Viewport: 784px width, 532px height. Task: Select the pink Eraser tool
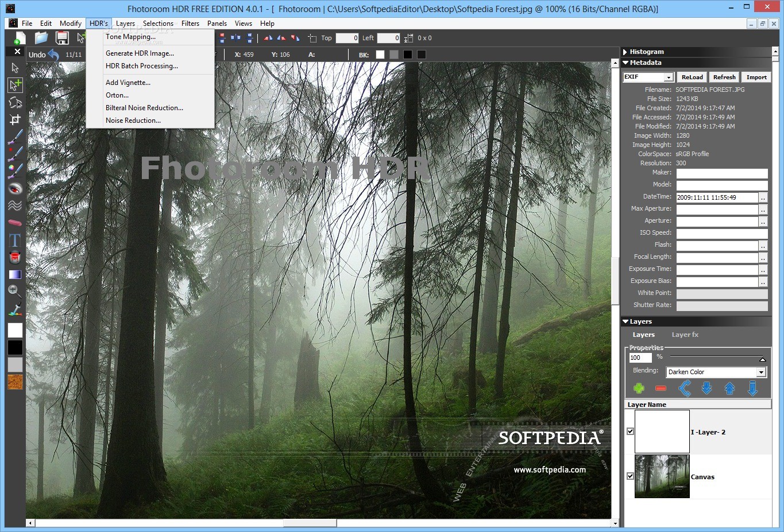coord(15,223)
